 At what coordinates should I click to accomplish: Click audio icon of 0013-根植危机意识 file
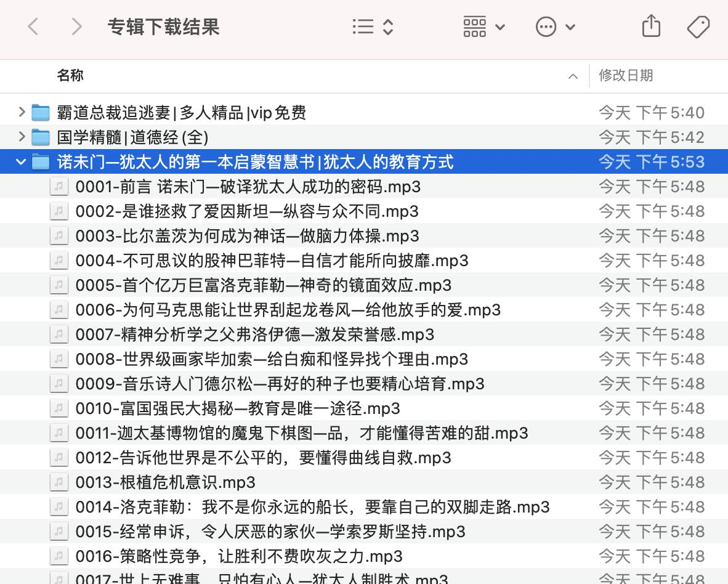pos(59,481)
